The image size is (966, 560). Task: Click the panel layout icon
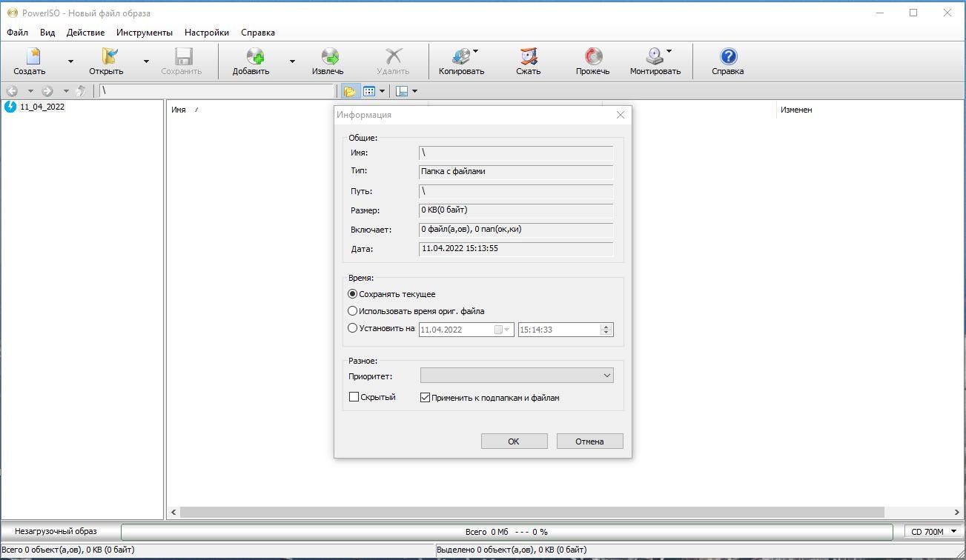pos(402,91)
